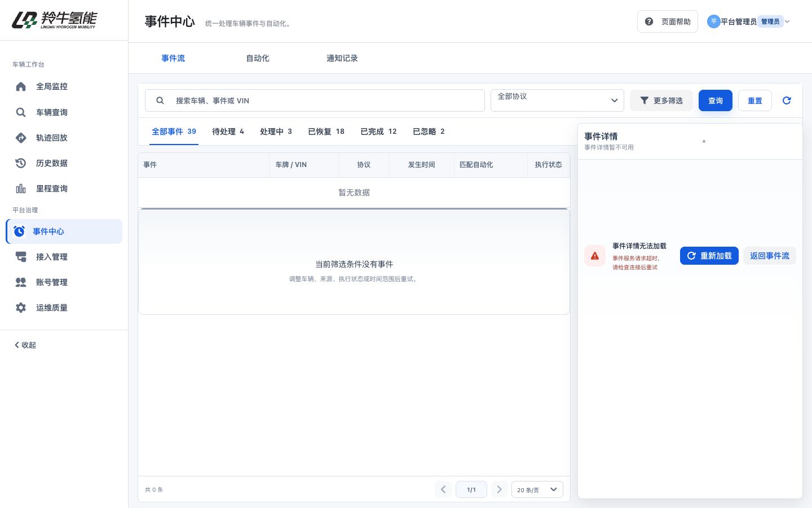Click the 管理员 role badge

point(770,21)
